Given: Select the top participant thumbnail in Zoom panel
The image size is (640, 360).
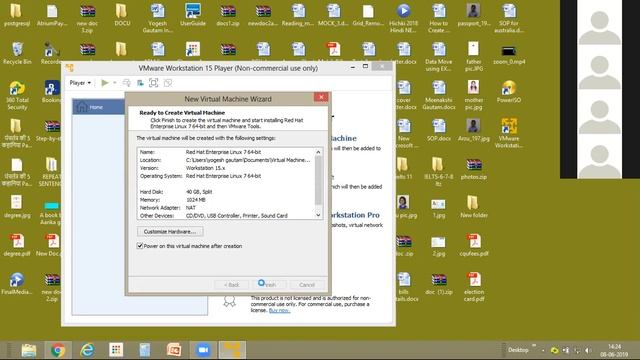Looking at the screenshot, I should pyautogui.click(x=599, y=23).
